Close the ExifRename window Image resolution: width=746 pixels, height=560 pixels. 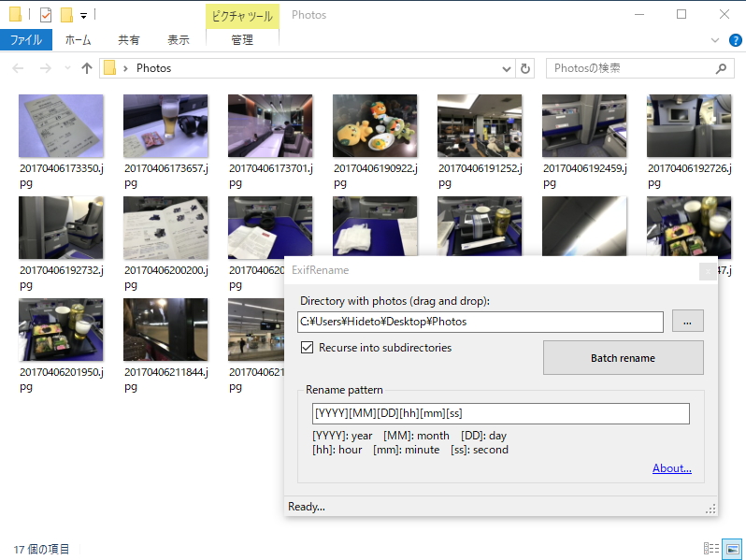pos(708,271)
